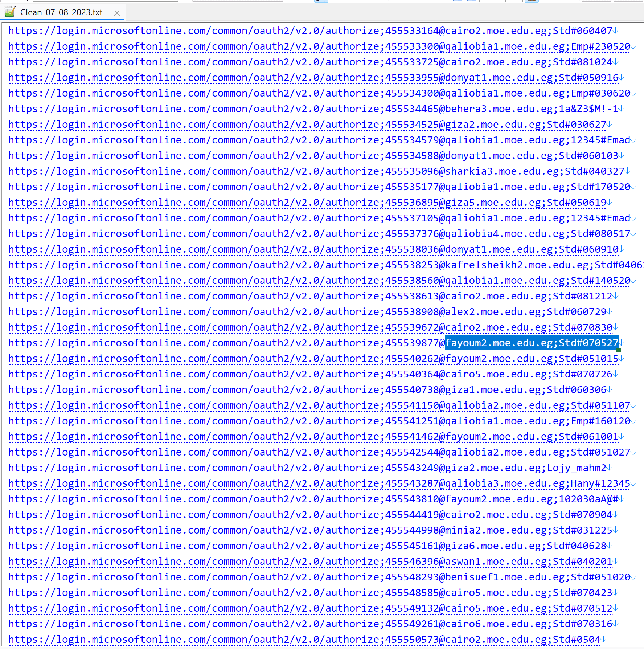Click the domain qaliobia3.moe.edu.eg
The image size is (644, 649).
click(505, 483)
